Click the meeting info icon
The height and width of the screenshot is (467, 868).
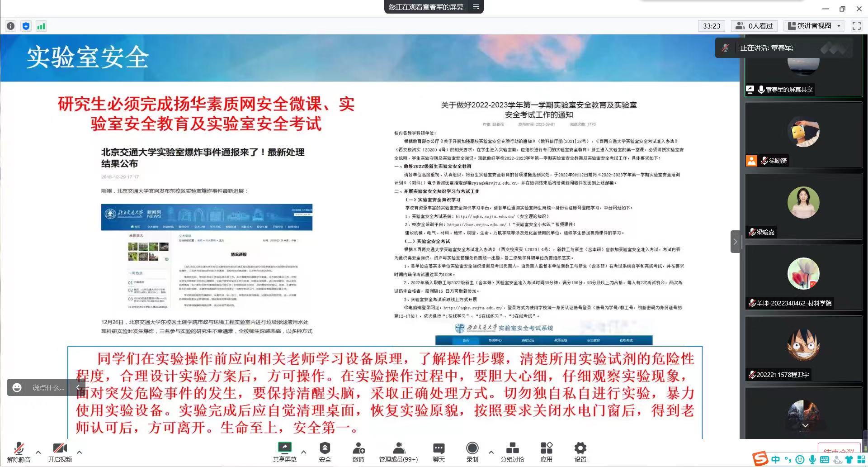point(11,26)
